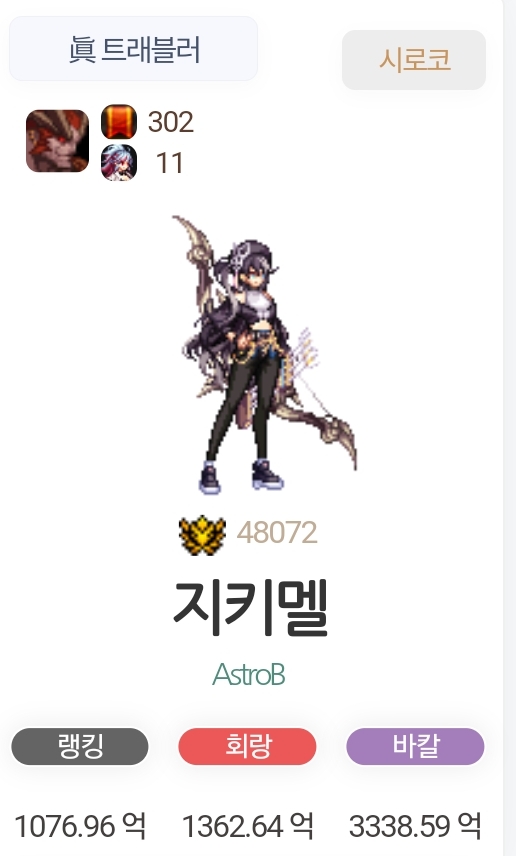Click the AstroB guild name link
516x856 pixels.
(249, 675)
